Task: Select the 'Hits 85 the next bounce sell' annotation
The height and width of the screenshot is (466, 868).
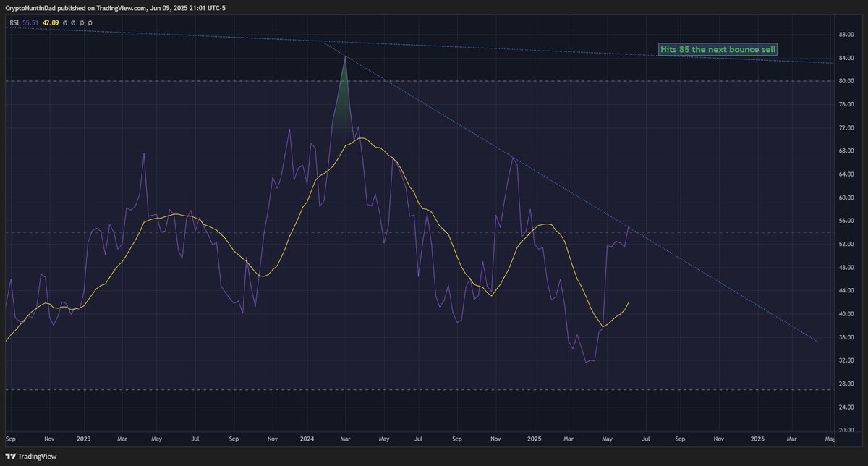Action: coord(719,50)
